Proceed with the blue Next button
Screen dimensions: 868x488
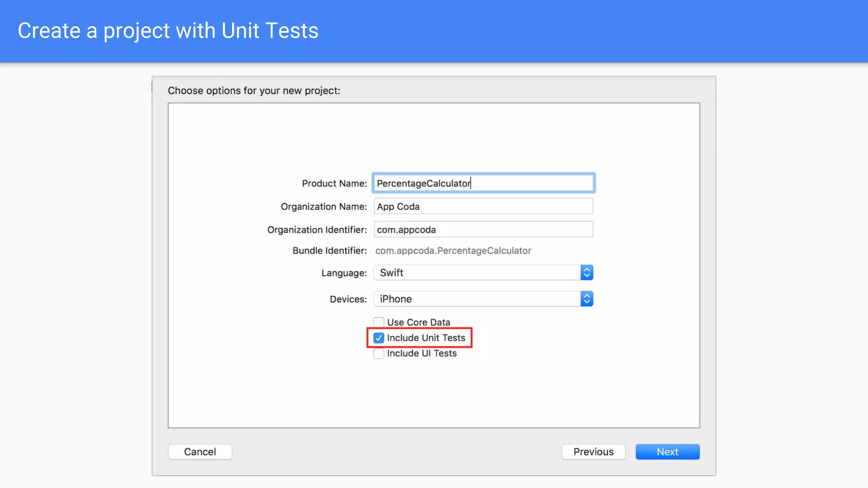pos(667,452)
